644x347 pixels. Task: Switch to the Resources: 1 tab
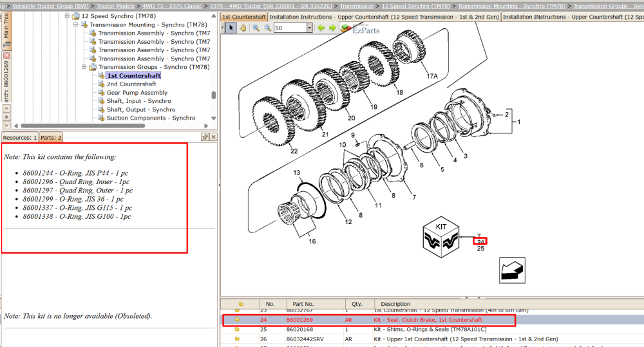[20, 138]
